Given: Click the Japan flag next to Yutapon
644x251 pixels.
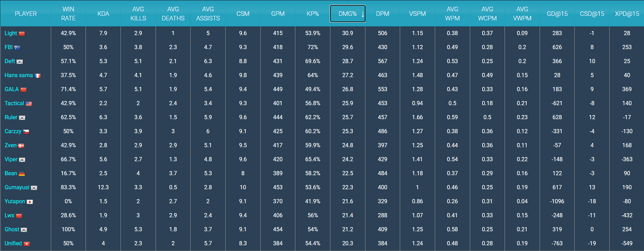Looking at the screenshot, I should click(30, 202).
